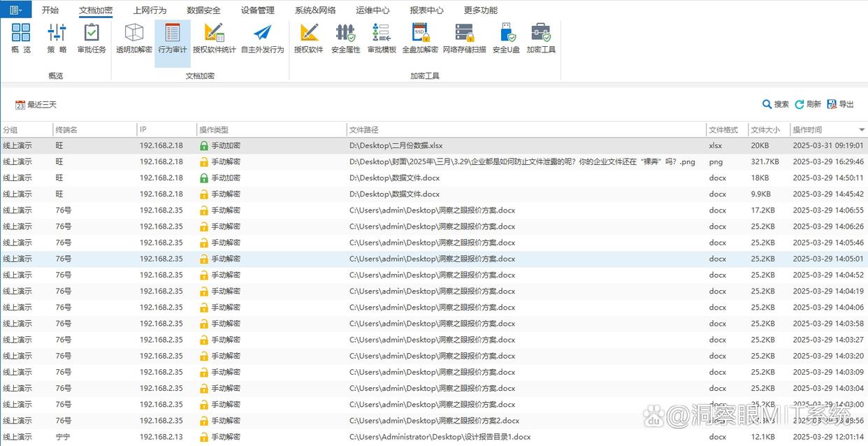868x446 pixels.
Task: Select the 概览 overview icon
Action: coord(20,40)
